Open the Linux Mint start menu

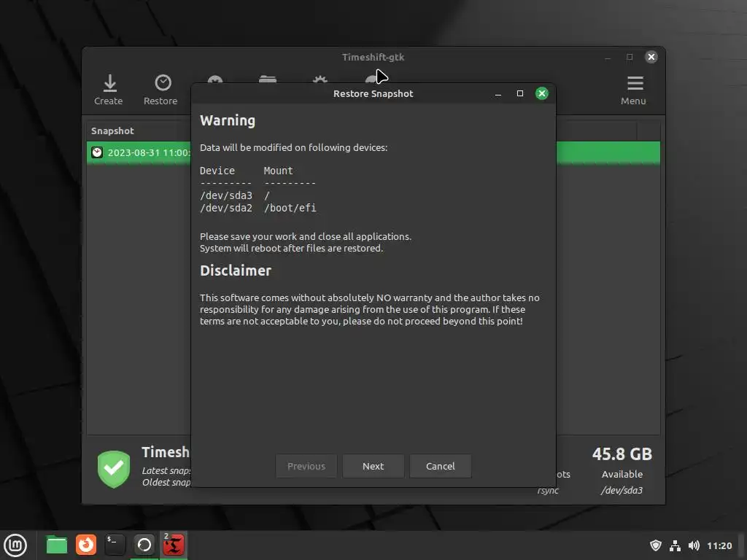pos(16,545)
